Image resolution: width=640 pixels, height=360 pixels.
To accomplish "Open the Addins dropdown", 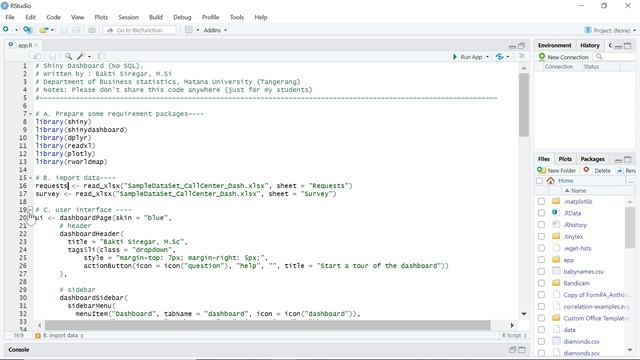I will [215, 30].
